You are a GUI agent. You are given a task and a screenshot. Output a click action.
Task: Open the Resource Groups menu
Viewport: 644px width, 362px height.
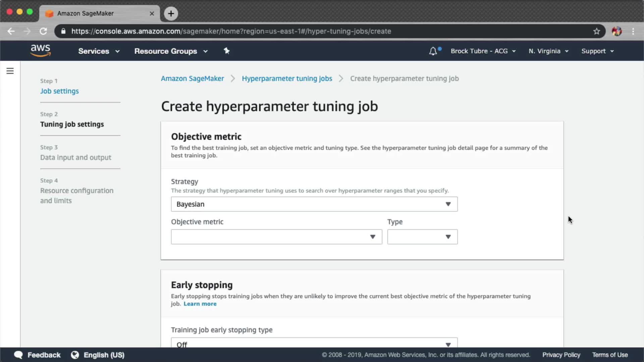[x=171, y=51]
